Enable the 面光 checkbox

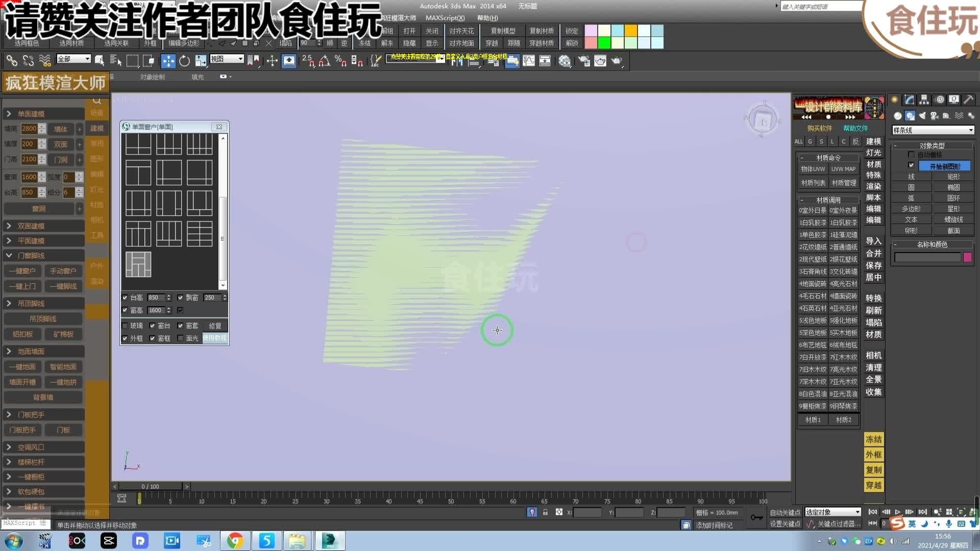[180, 338]
